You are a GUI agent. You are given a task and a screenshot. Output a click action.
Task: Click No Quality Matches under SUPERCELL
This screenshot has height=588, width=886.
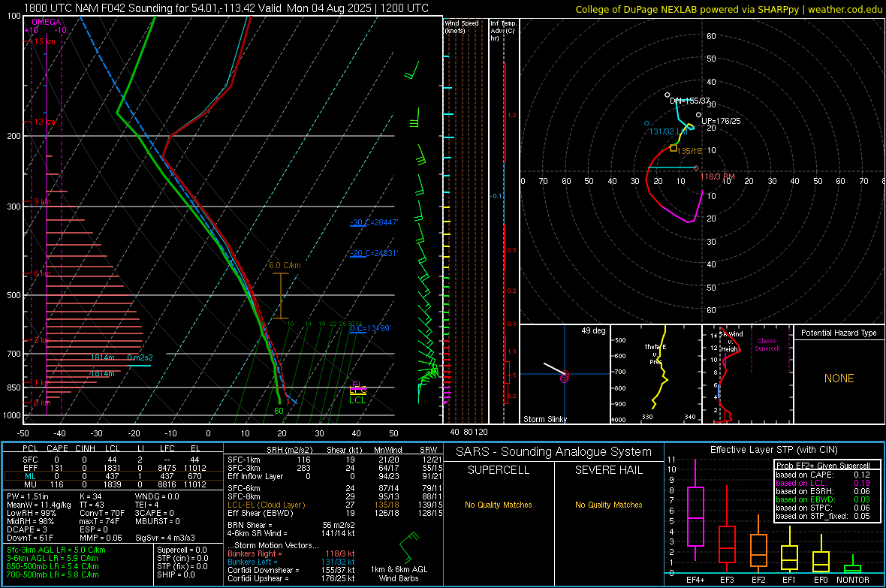coord(499,505)
